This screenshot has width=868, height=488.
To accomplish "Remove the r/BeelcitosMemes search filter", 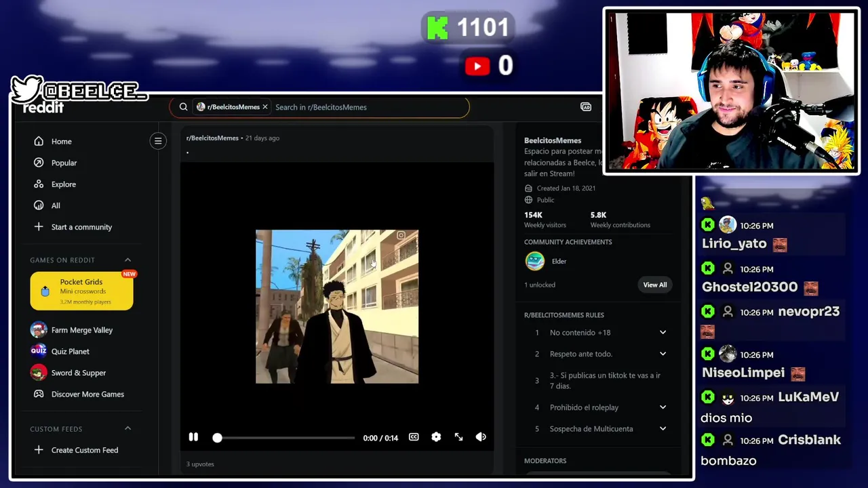I will (x=265, y=107).
